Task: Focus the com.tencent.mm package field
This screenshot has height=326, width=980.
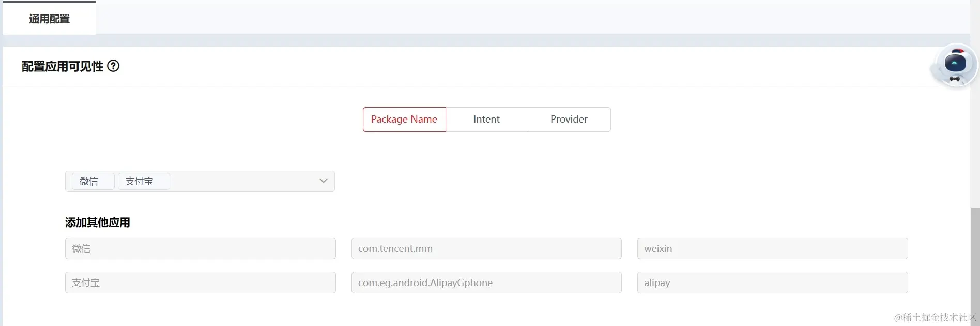Action: tap(486, 249)
